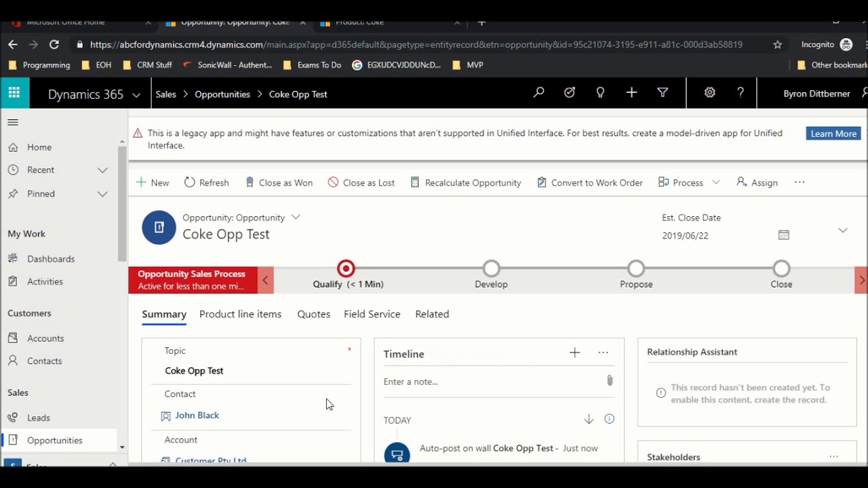Open Leads in site map
The image size is (868, 488).
[39, 418]
